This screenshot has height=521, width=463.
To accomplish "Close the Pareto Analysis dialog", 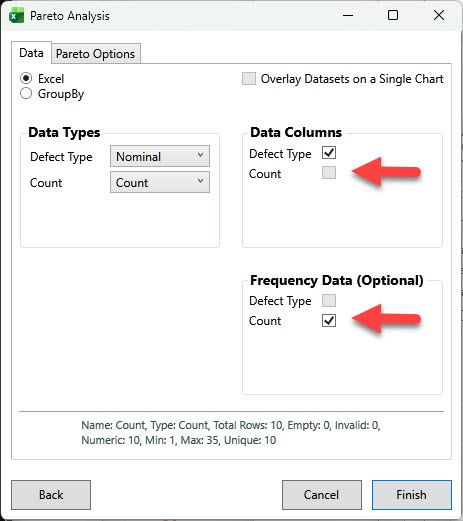I will 439,15.
